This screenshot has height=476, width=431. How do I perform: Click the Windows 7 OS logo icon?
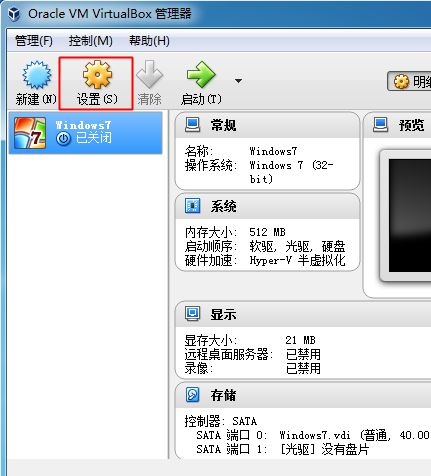(30, 133)
